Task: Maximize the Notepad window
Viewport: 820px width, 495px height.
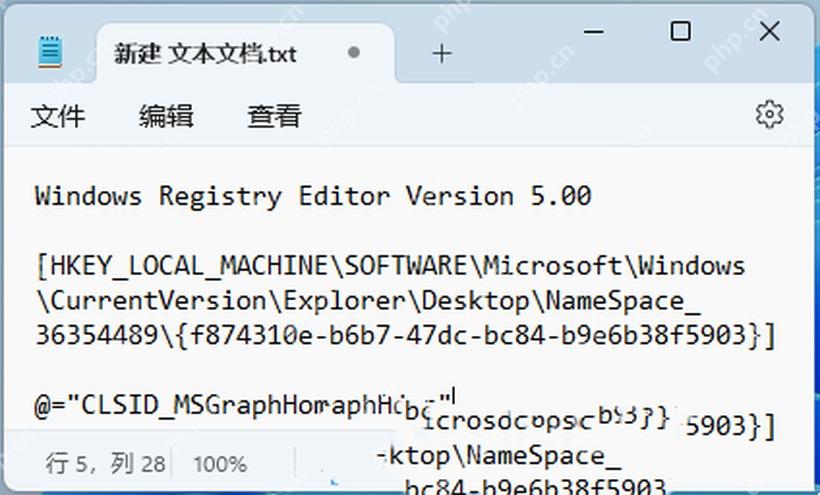Action: 680,31
